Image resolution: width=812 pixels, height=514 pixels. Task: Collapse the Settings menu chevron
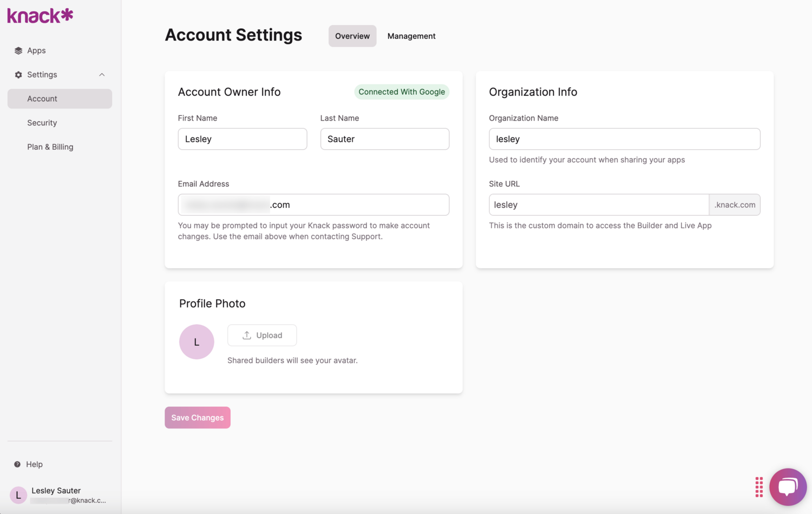(102, 75)
